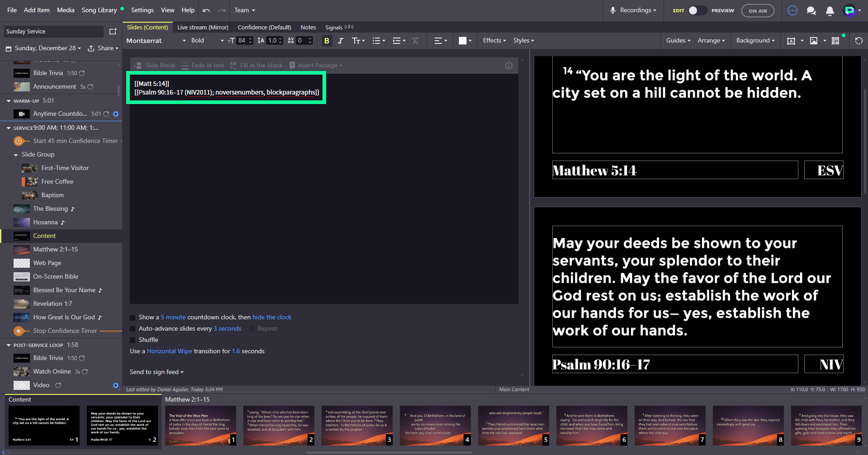
Task: Click the 5 minute countdown link
Action: pyautogui.click(x=173, y=318)
